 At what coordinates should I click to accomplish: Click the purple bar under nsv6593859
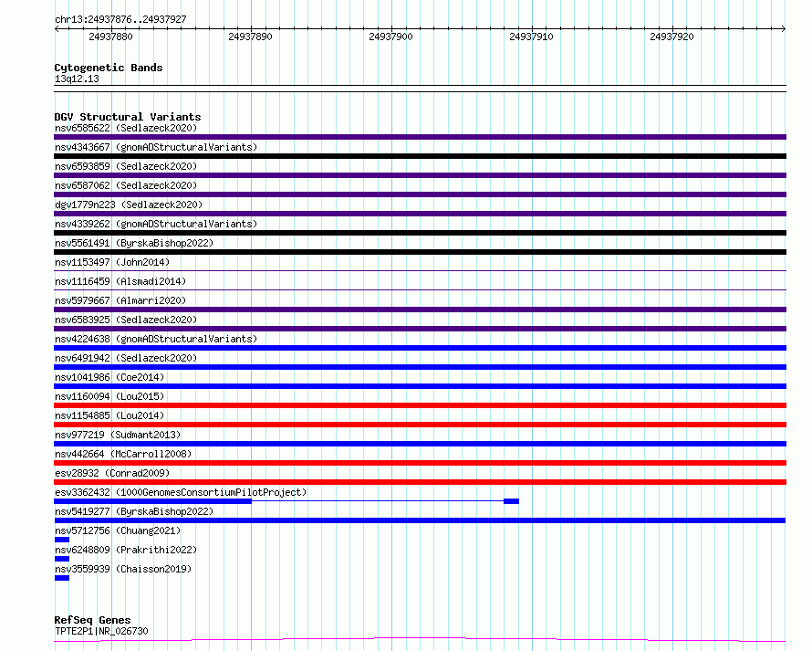[420, 175]
